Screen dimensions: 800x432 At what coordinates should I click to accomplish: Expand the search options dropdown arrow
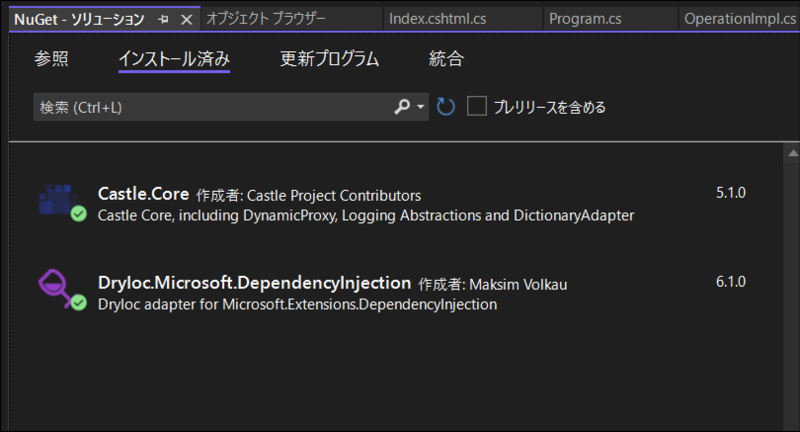click(x=420, y=107)
